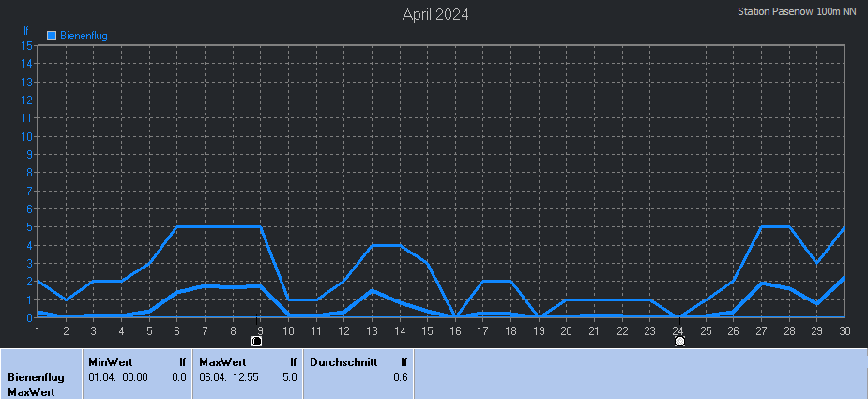868x399 pixels.
Task: Click the average value 0.6
Action: [x=401, y=378]
